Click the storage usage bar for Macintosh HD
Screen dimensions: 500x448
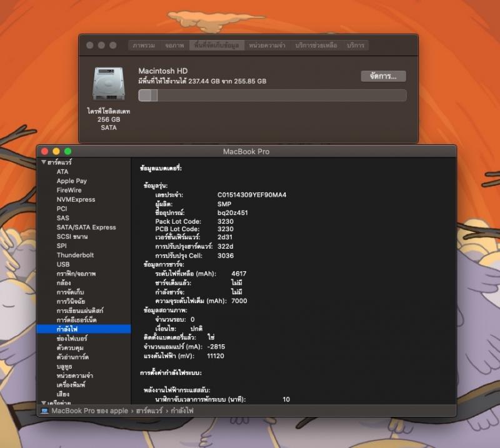click(x=272, y=96)
